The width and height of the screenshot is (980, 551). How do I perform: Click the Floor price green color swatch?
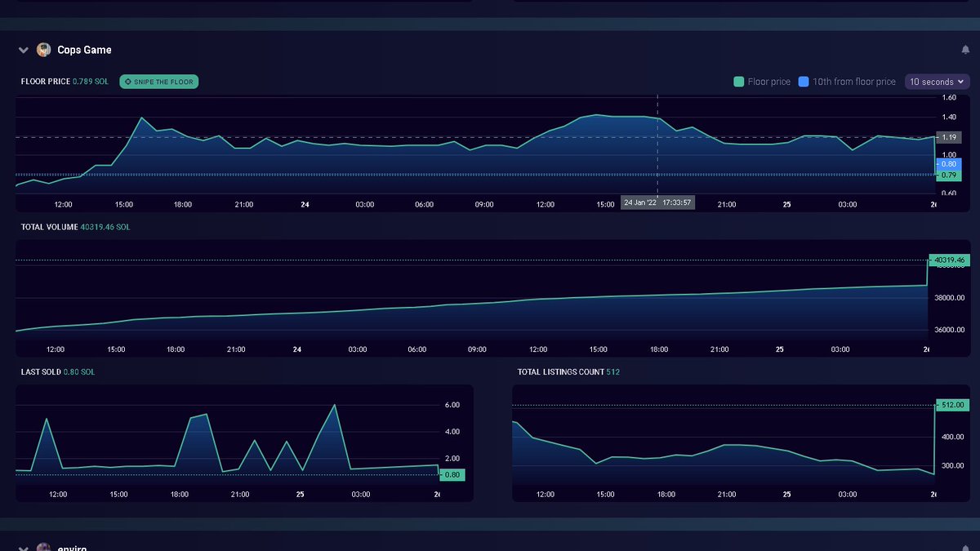point(738,82)
